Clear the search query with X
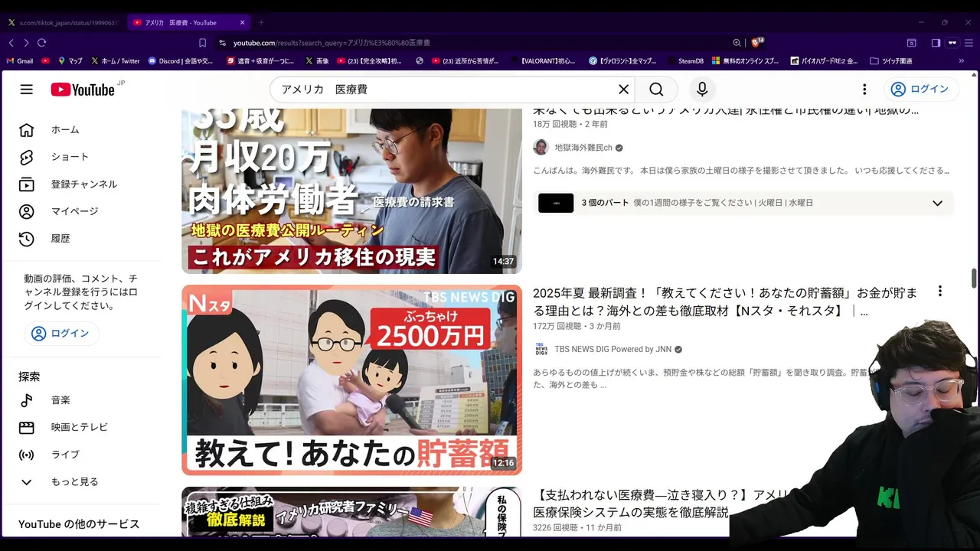The height and width of the screenshot is (551, 980). pyautogui.click(x=623, y=90)
